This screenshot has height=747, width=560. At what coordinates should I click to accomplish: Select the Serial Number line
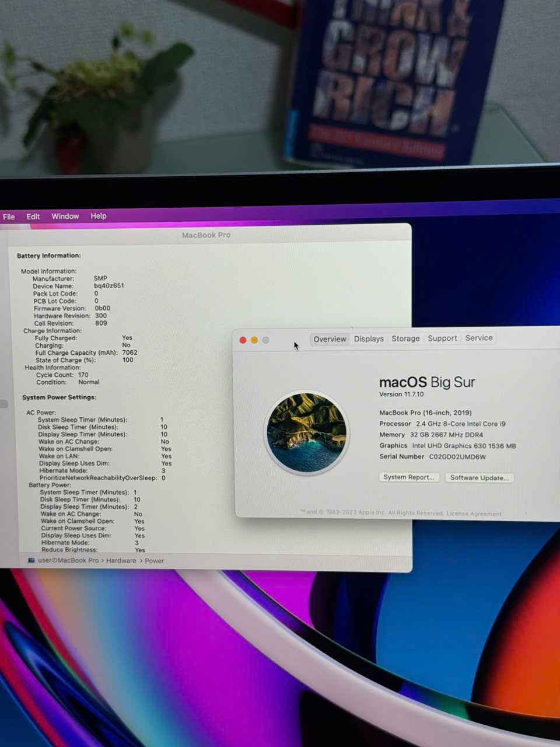tap(432, 457)
